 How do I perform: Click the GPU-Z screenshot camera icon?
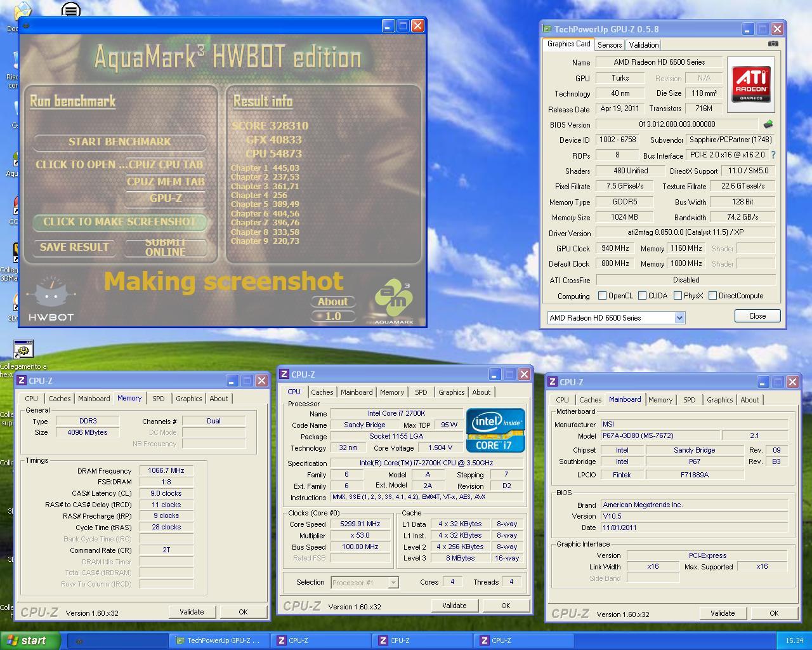tap(773, 44)
